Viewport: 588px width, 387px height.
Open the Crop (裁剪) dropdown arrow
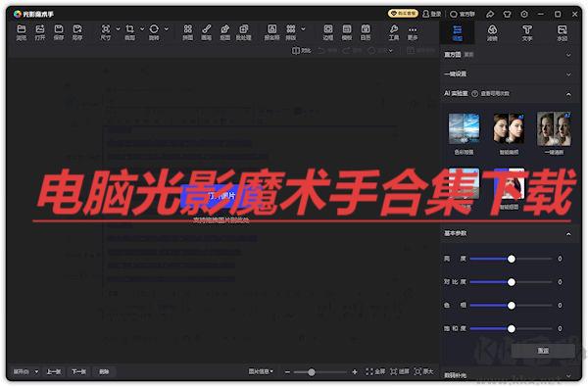coord(142,28)
